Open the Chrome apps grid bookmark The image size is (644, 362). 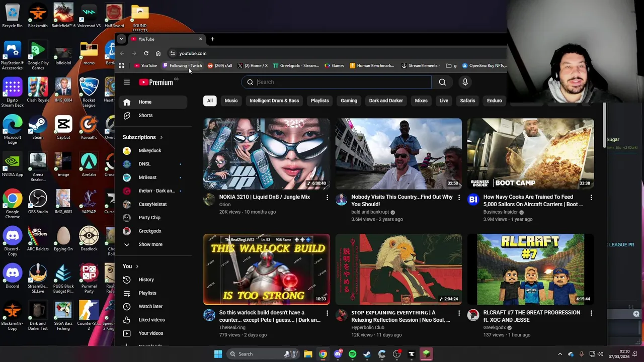(121, 66)
